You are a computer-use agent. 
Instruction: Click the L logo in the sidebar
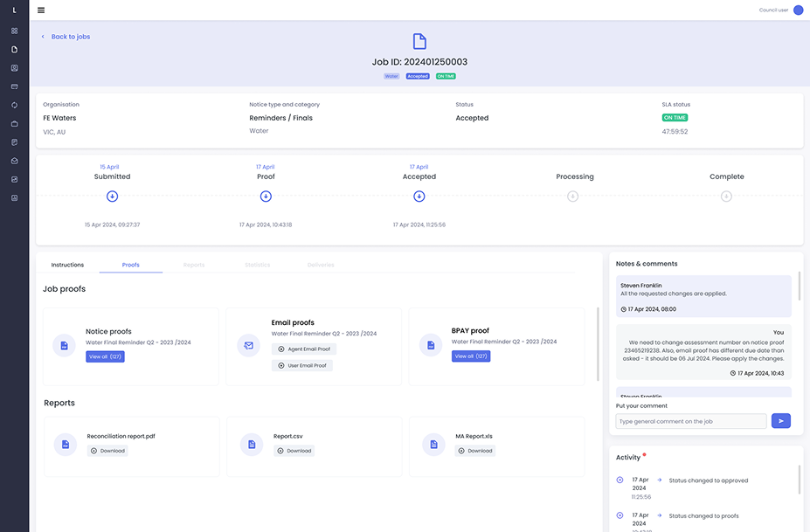15,10
